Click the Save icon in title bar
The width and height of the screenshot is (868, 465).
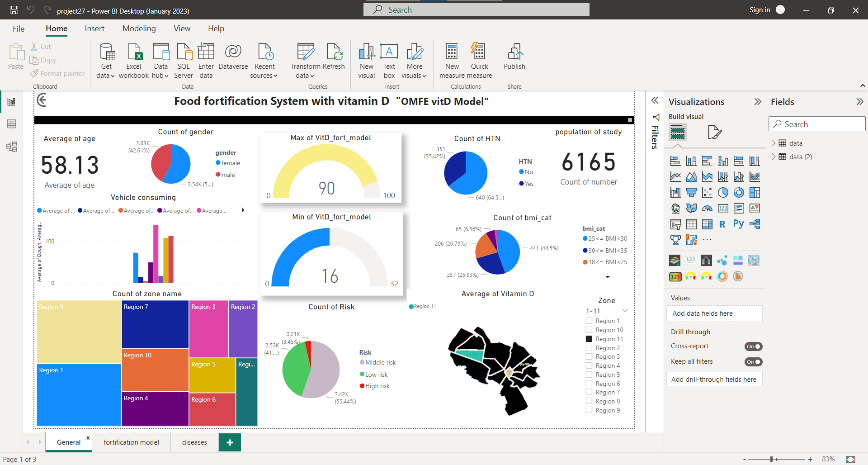(14, 10)
